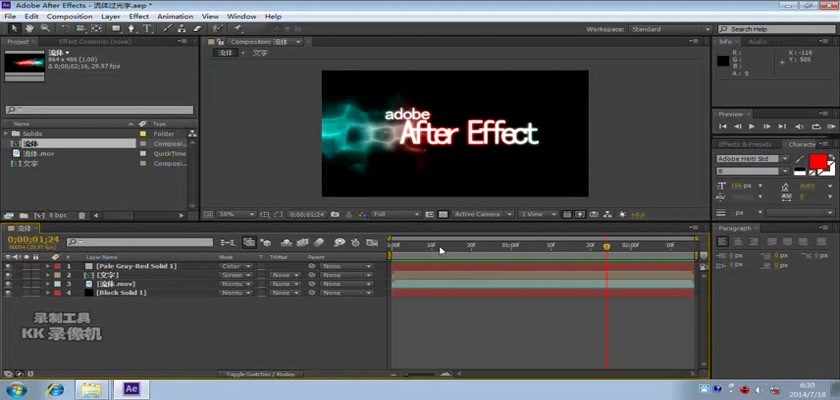
Task: Open the Color blending mode dropdown
Action: 235,266
